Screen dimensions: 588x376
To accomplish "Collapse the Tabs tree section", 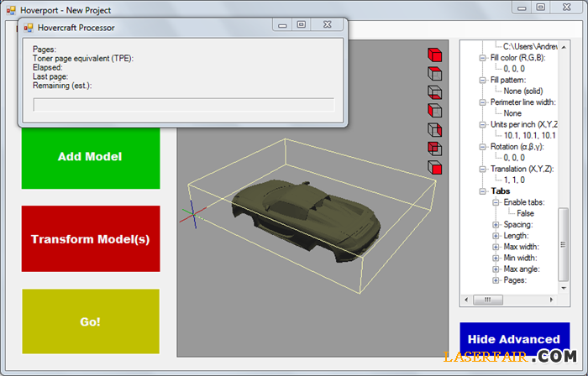I will (483, 191).
